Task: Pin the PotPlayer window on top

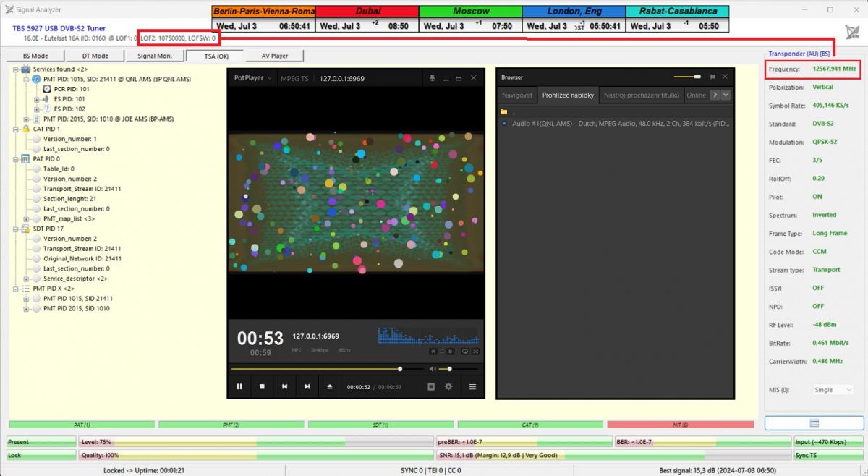Action: click(x=432, y=77)
